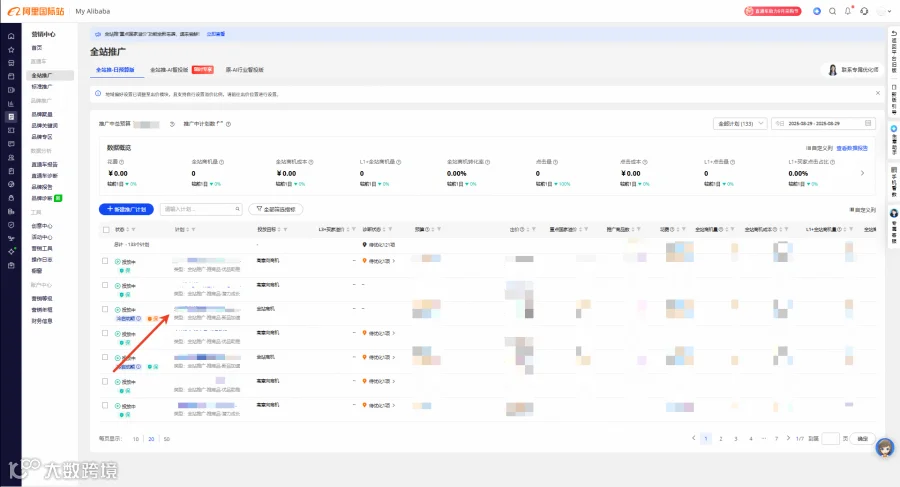Go to page 2 in pagination
This screenshot has height=487, width=900.
[721, 439]
